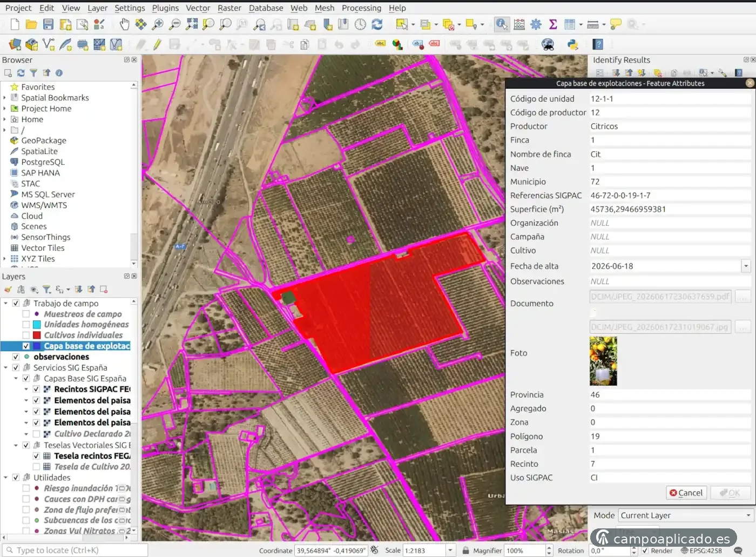Collapse the Servicios SIG España group
This screenshot has width=756, height=557.
click(6, 368)
